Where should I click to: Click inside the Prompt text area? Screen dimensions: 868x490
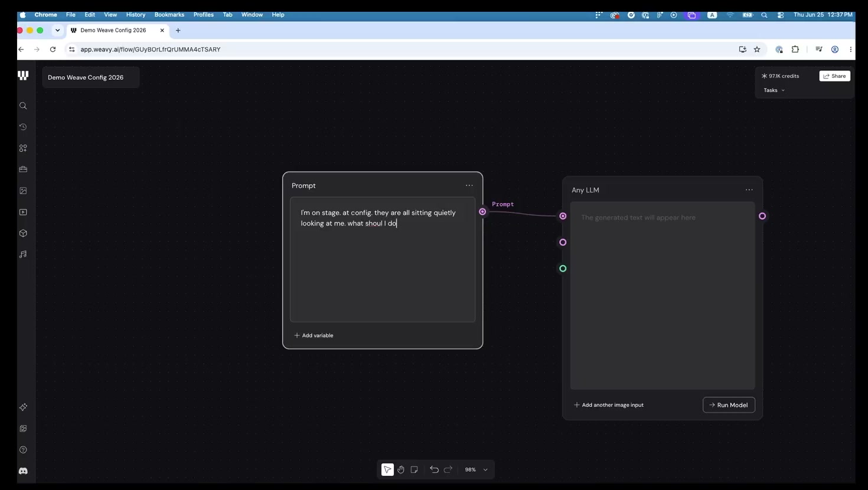point(383,260)
